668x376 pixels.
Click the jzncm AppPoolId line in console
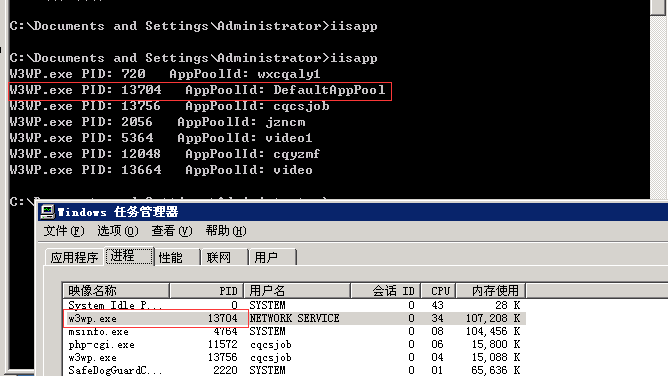click(157, 122)
